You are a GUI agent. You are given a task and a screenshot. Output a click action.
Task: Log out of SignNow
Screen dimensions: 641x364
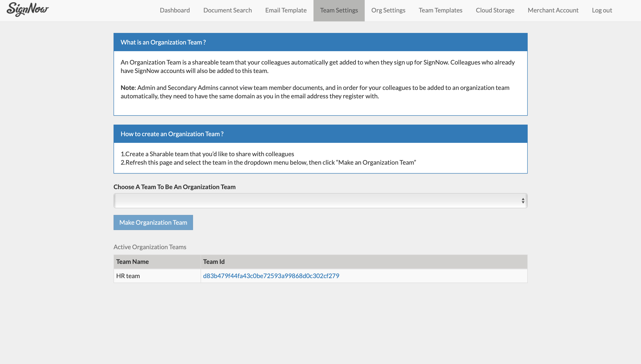[602, 10]
